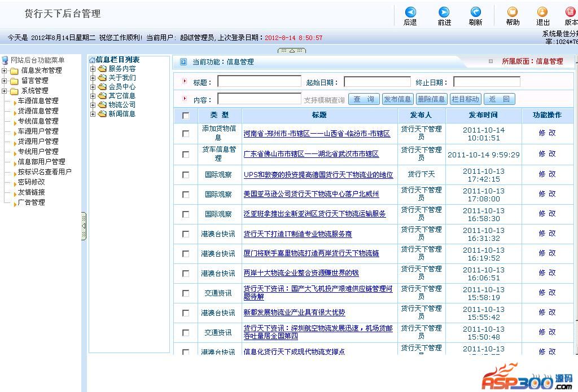
Task: Click the 刷新 (refresh) icon
Action: click(x=475, y=12)
